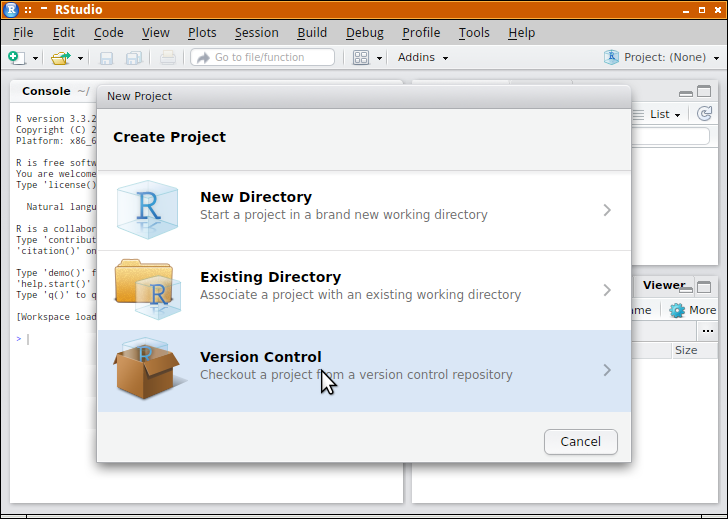The image size is (728, 519).
Task: Open the Build menu
Action: tap(312, 32)
